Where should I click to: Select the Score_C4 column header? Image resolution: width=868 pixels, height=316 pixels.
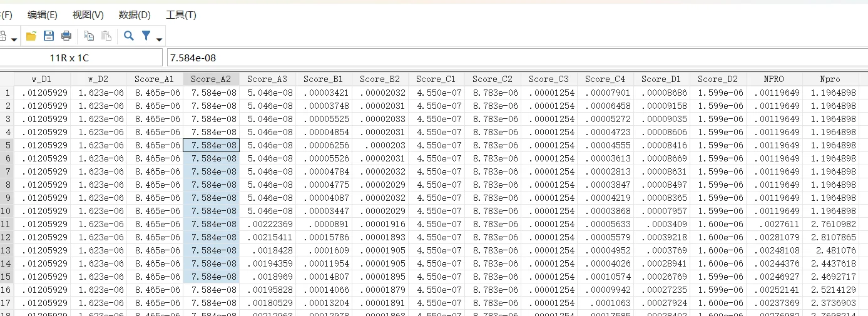click(605, 79)
